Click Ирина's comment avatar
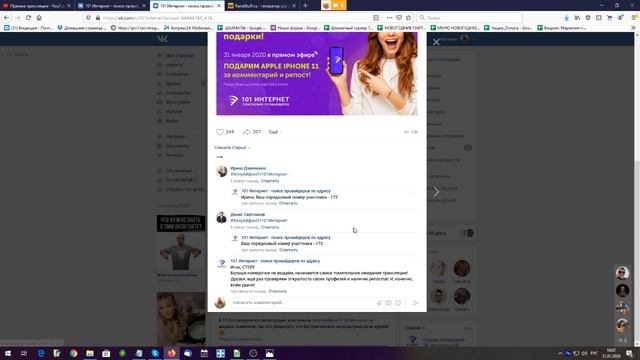Image resolution: width=640 pixels, height=360 pixels. [x=222, y=171]
